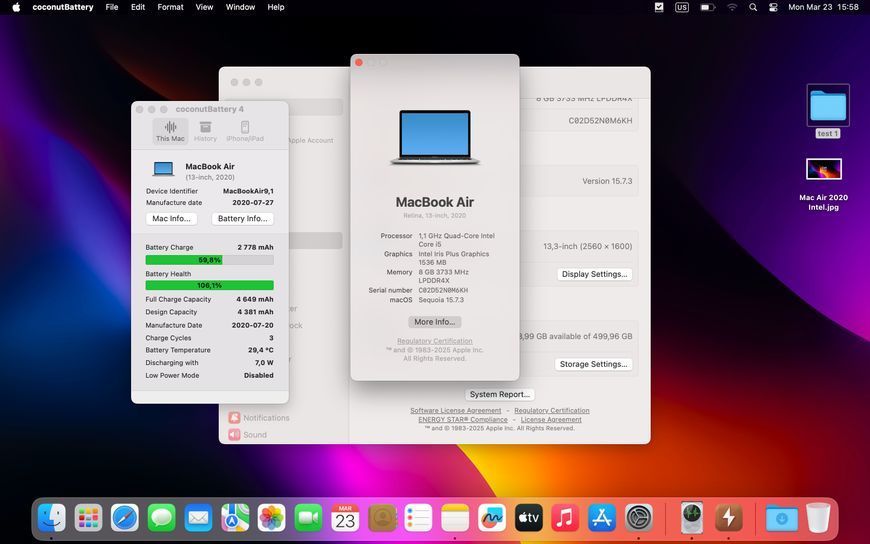The image size is (870, 544).
Task: Open the coconutBattery application menu
Action: pyautogui.click(x=63, y=7)
